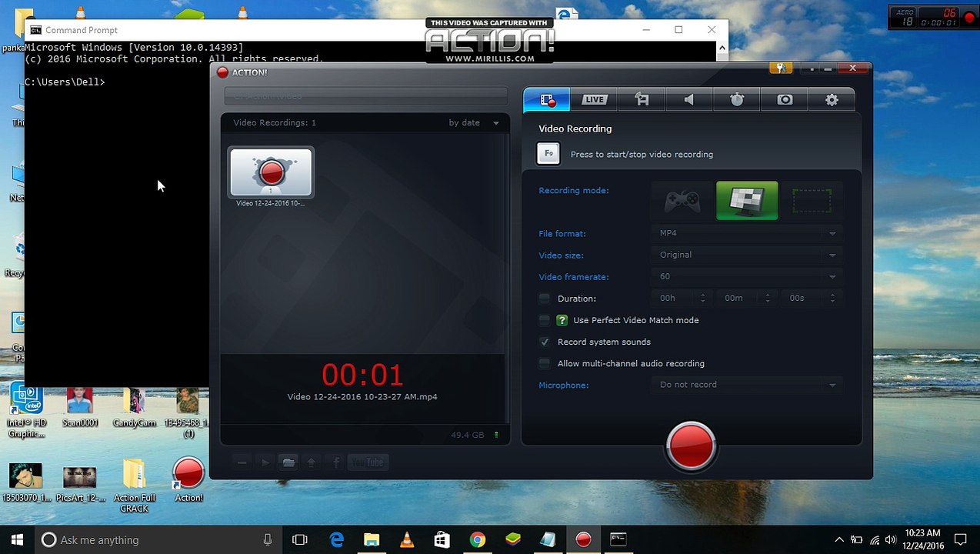Image resolution: width=980 pixels, height=554 pixels.
Task: Open Google Chrome from the taskbar
Action: 478,540
